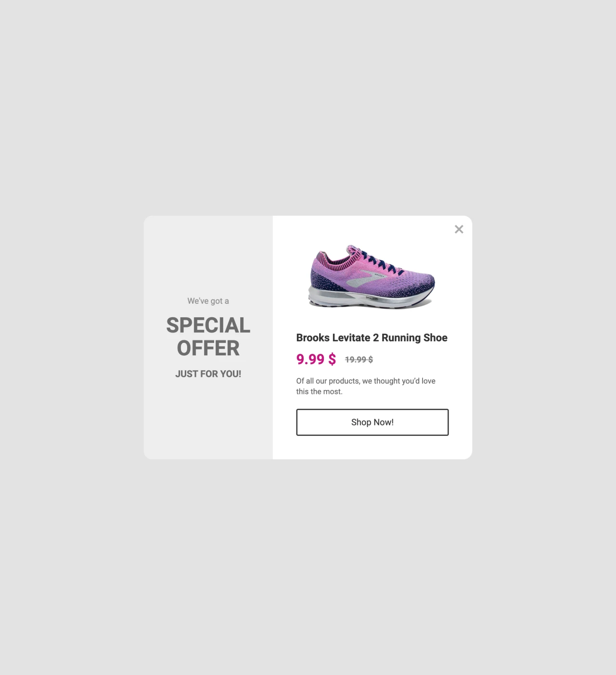Click the pink dollar sign after 9.99
Viewport: 616px width, 675px height.
click(332, 359)
